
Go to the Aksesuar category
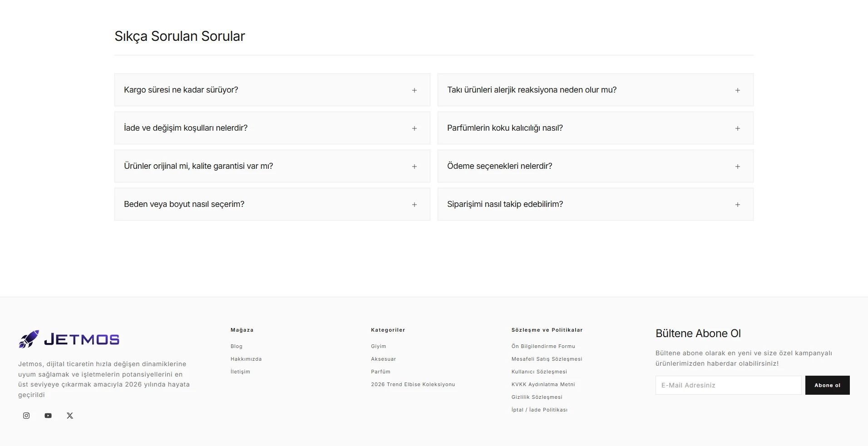click(384, 359)
